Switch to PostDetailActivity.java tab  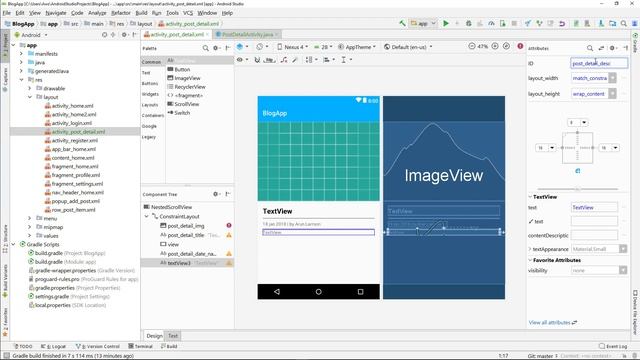[x=247, y=35]
